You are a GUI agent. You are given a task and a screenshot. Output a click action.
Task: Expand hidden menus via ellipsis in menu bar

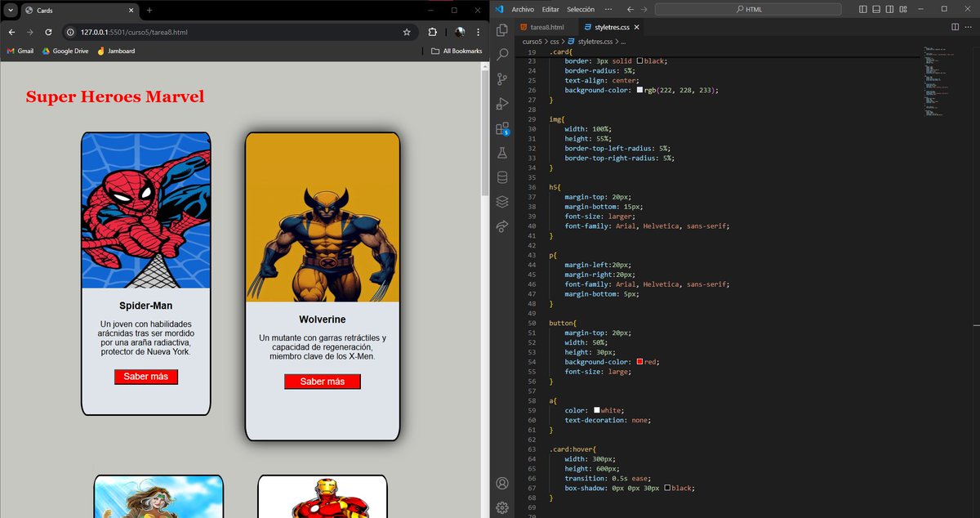tap(608, 9)
